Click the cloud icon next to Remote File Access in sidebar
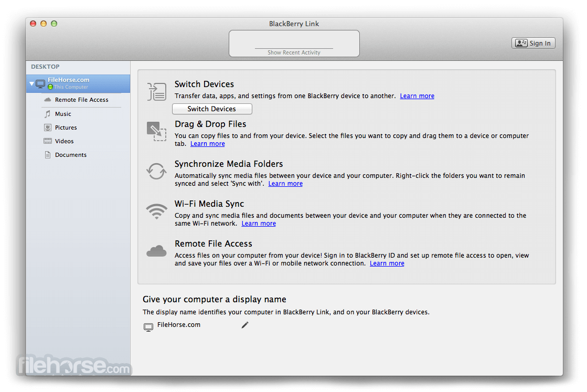The width and height of the screenshot is (587, 392). pyautogui.click(x=48, y=100)
